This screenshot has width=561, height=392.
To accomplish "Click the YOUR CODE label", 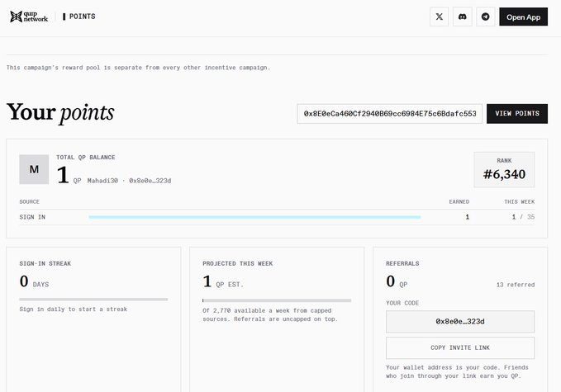I will [x=402, y=303].
